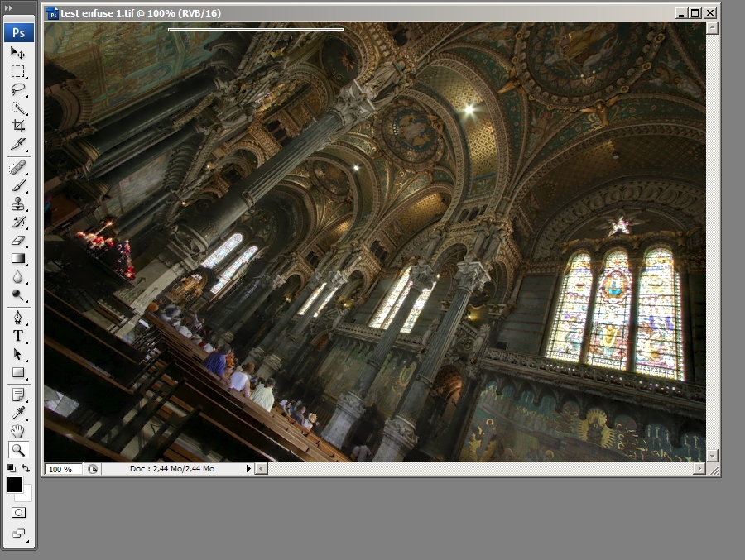Open the background color picker

pyautogui.click(x=26, y=496)
